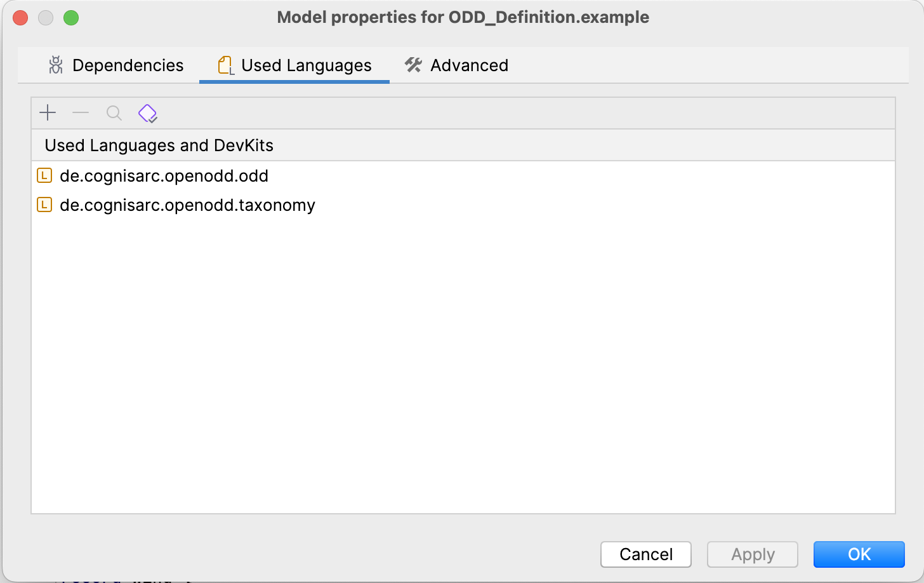Click the green zoom window button
This screenshot has width=924, height=583.
(x=71, y=18)
